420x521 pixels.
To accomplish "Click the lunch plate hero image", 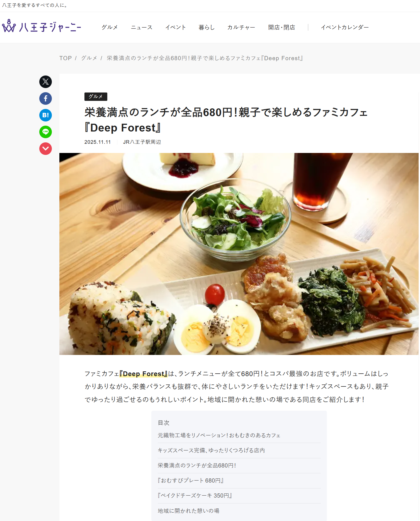I will tap(239, 254).
